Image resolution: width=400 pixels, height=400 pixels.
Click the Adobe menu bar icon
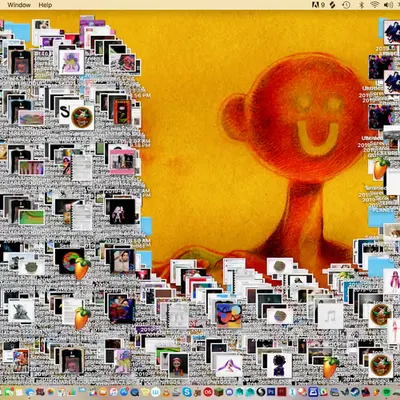318,5
